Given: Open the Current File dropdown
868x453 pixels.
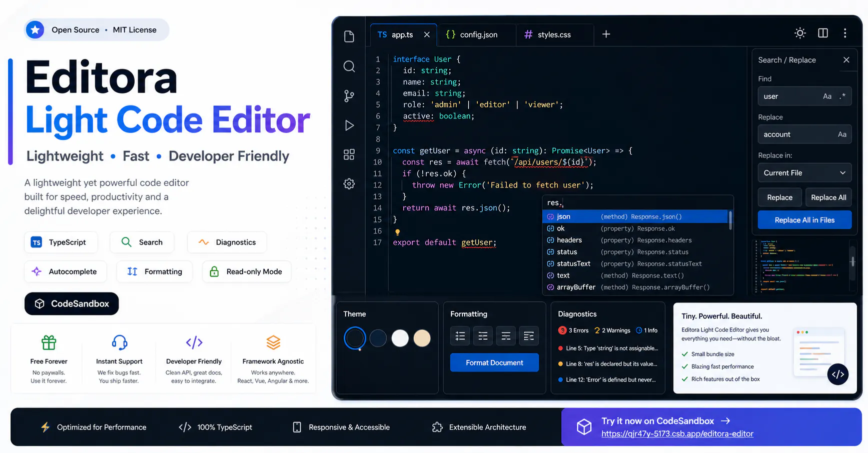Looking at the screenshot, I should click(x=804, y=173).
